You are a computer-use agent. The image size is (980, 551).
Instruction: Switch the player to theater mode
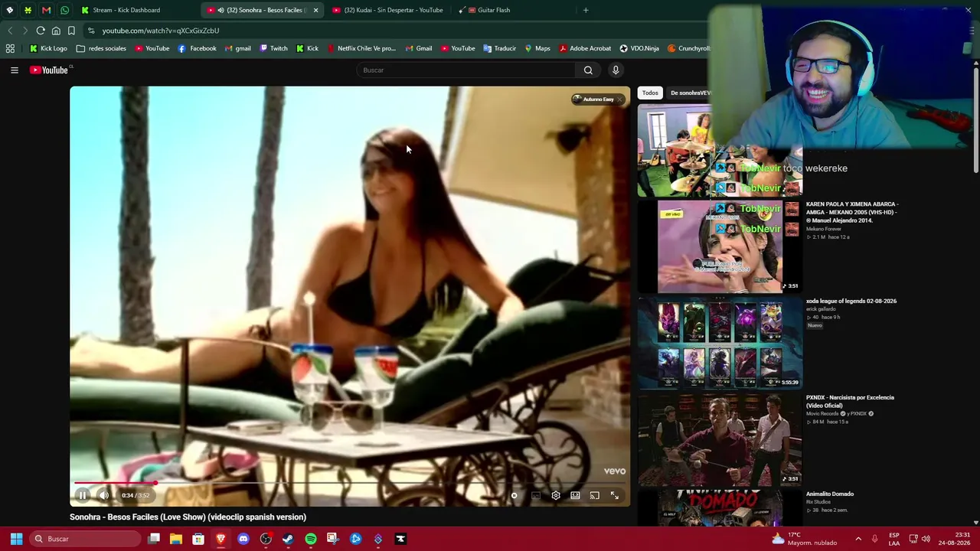click(575, 495)
